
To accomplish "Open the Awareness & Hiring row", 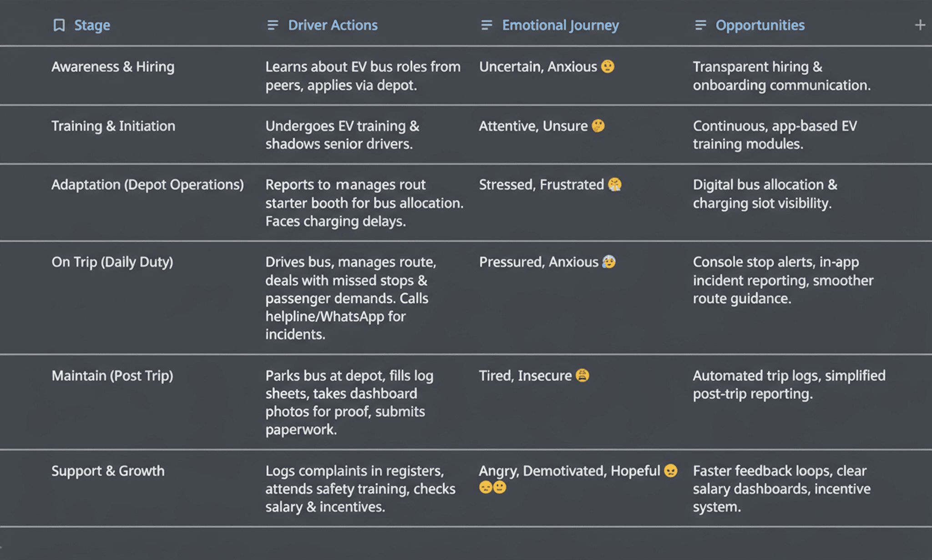I will (x=113, y=67).
